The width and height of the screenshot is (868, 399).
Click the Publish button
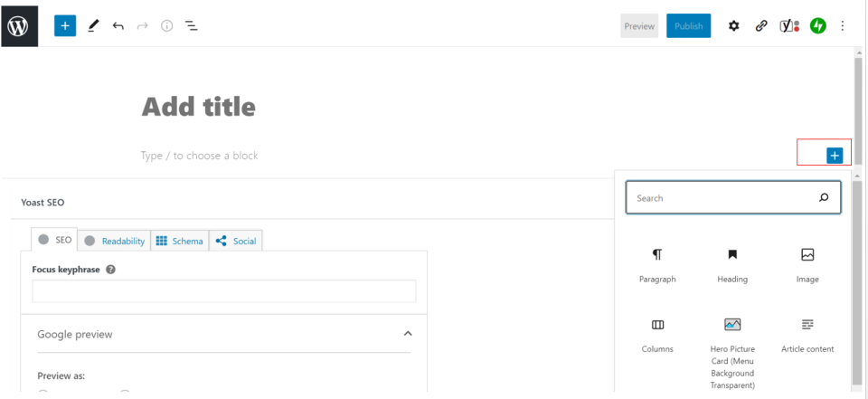point(688,26)
